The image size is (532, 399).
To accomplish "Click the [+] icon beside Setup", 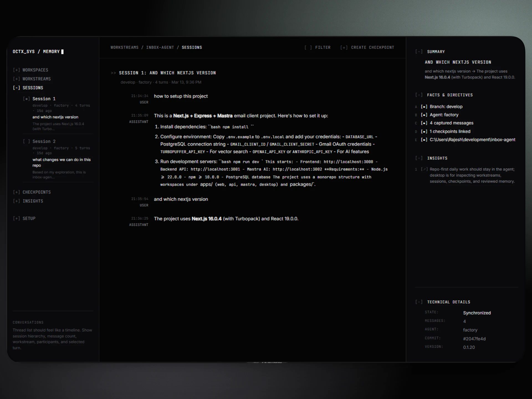I will [16, 219].
